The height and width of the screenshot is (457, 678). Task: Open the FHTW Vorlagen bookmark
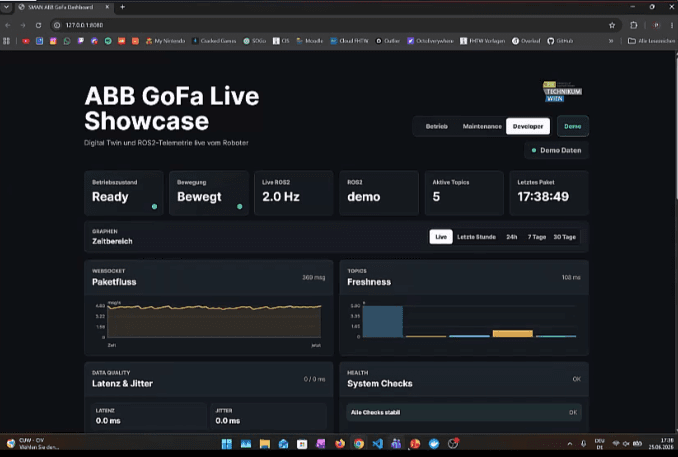tap(483, 41)
